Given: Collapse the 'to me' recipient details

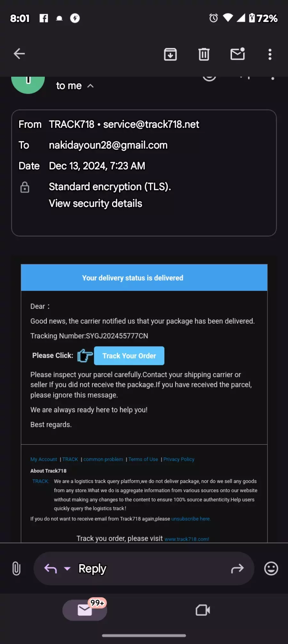Looking at the screenshot, I should coord(91,86).
